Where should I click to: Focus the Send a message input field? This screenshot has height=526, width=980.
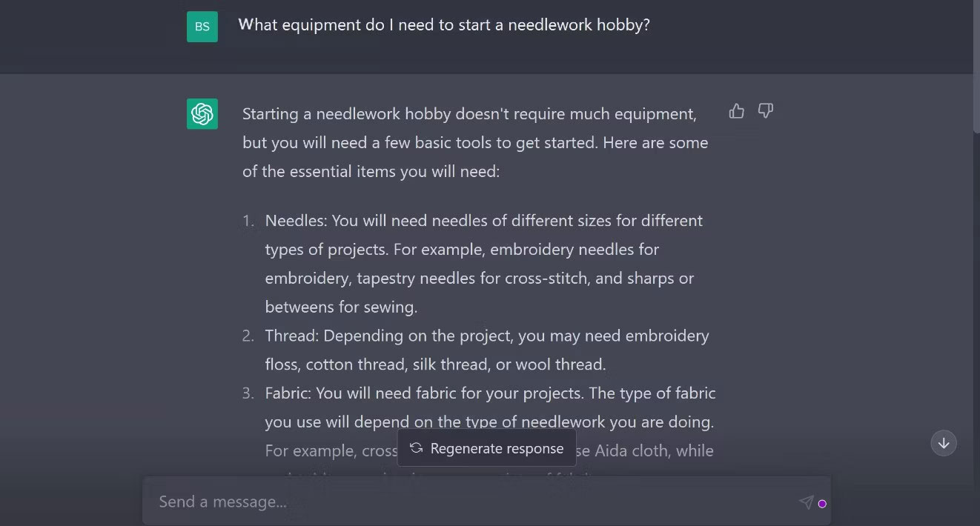click(x=467, y=502)
